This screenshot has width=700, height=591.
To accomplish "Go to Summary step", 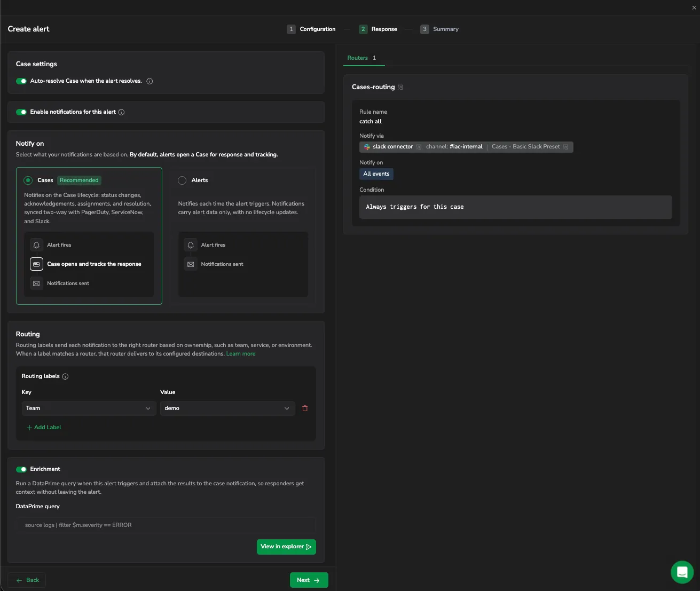I will (439, 29).
